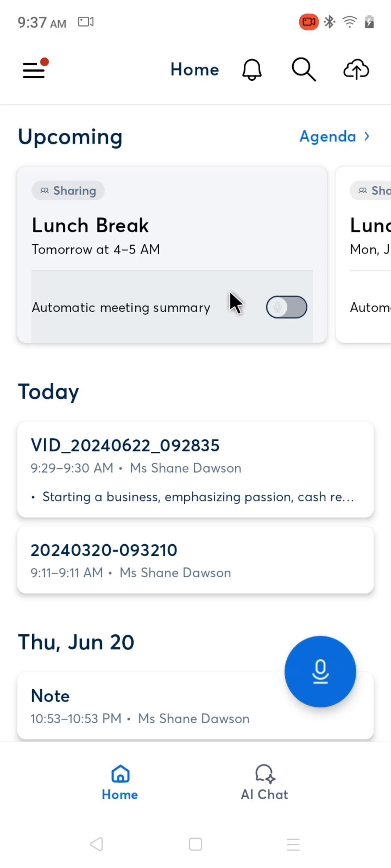Tap the Android back navigation icon
391x868 pixels.
click(x=97, y=844)
